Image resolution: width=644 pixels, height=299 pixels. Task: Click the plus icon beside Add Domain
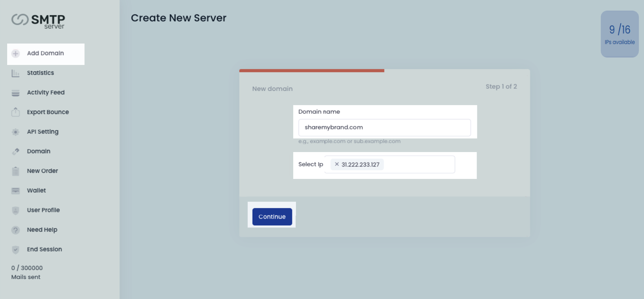point(16,53)
